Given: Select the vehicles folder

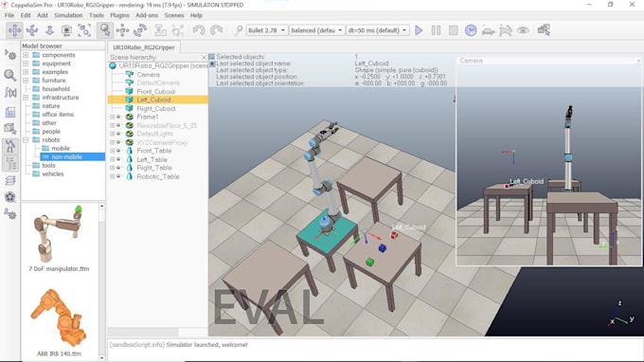Looking at the screenshot, I should (53, 174).
